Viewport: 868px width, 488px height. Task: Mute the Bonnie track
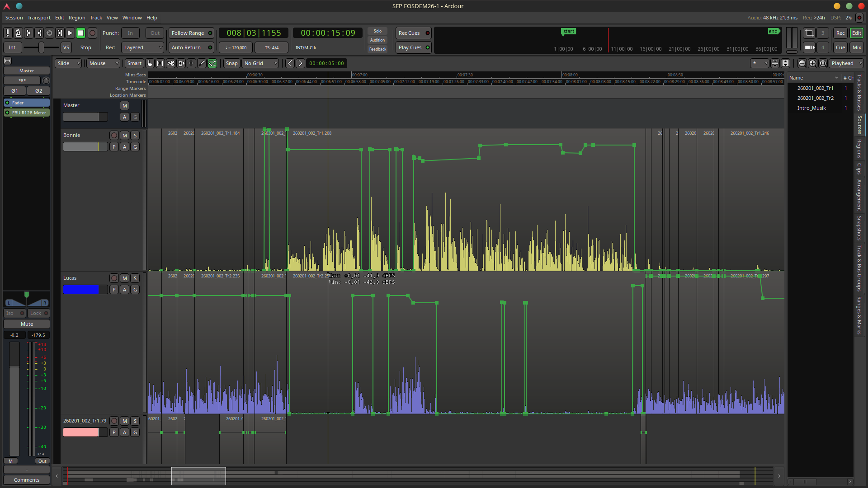pos(125,136)
